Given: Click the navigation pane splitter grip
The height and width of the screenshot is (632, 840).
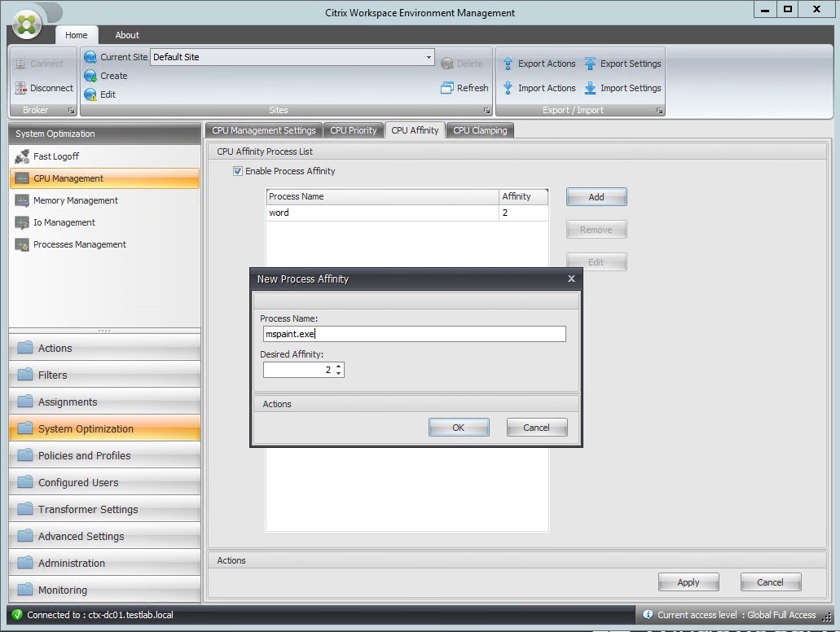Looking at the screenshot, I should pos(104,331).
